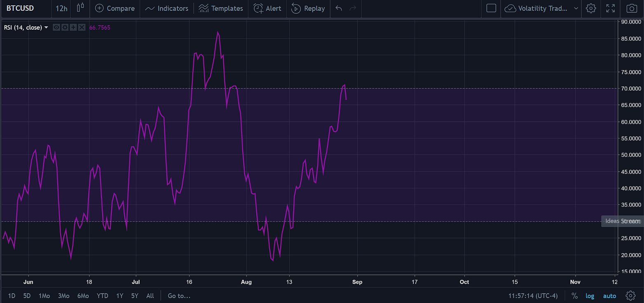Expand the RSI (14, close) legend dropdown arrow
644x303 pixels.
pos(46,28)
